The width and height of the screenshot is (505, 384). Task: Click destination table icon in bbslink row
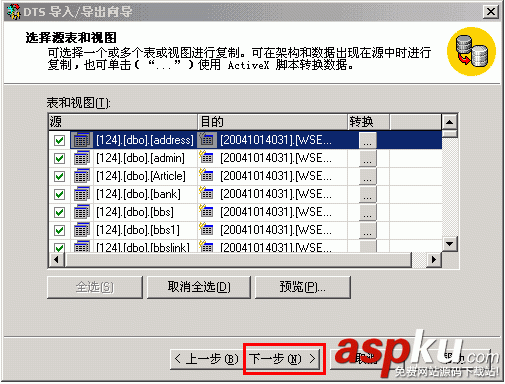tap(206, 247)
